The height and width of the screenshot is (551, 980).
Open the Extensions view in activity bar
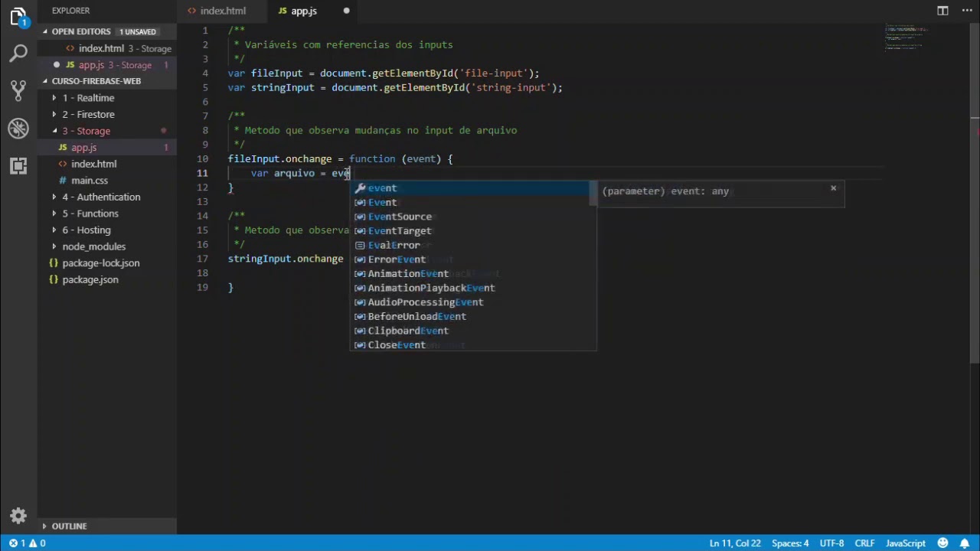pyautogui.click(x=18, y=165)
